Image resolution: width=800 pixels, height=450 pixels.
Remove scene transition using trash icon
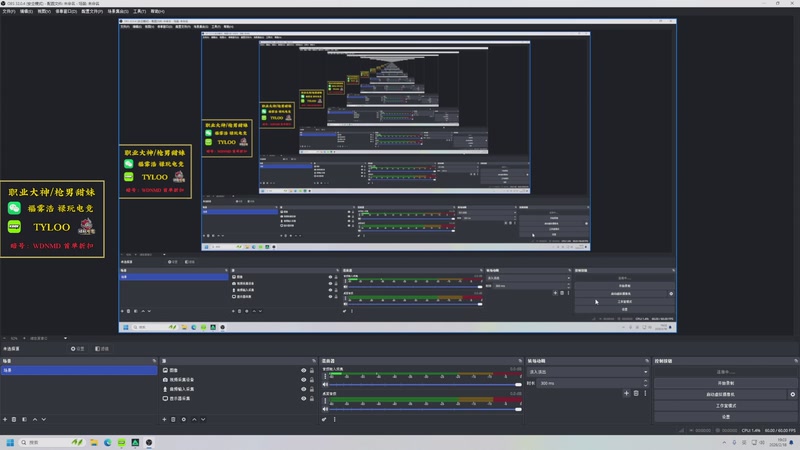636,393
